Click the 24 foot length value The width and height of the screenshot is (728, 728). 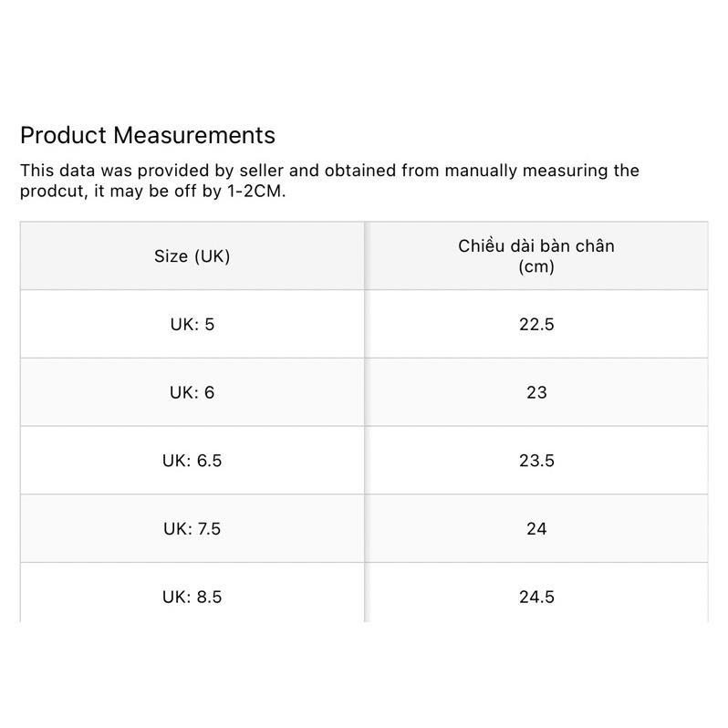pyautogui.click(x=536, y=528)
